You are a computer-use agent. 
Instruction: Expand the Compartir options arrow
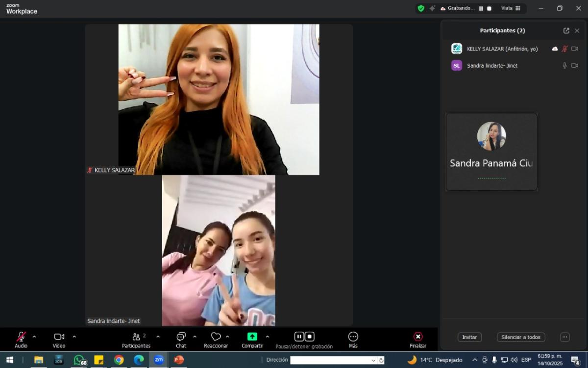(x=267, y=337)
